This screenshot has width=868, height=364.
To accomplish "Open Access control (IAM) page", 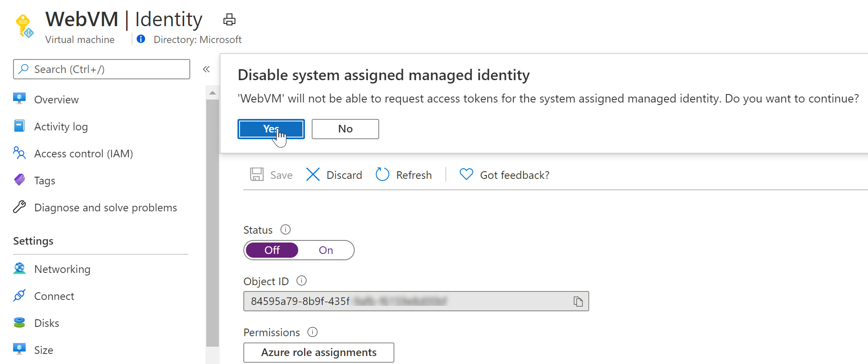I will [83, 154].
